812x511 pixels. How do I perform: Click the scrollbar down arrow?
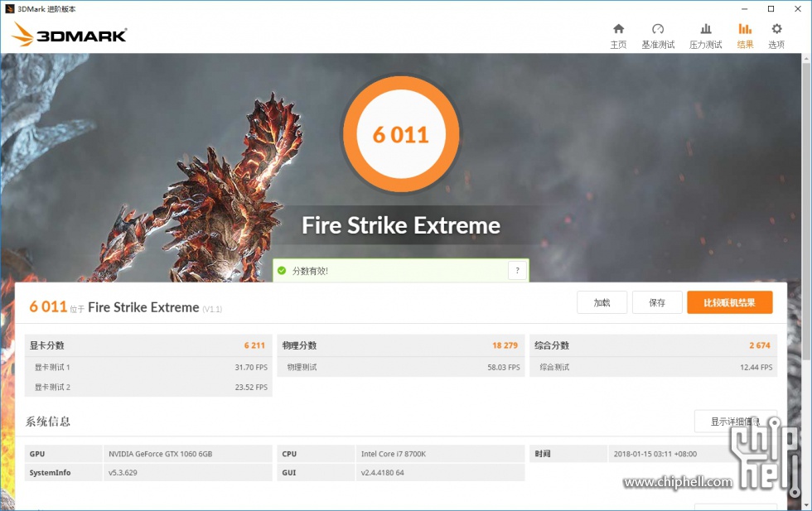point(806,505)
